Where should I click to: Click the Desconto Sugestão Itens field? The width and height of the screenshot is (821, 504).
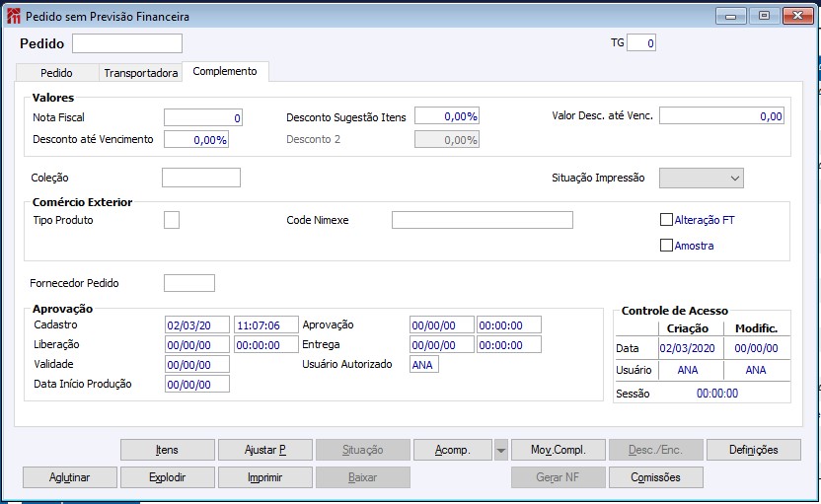[447, 116]
